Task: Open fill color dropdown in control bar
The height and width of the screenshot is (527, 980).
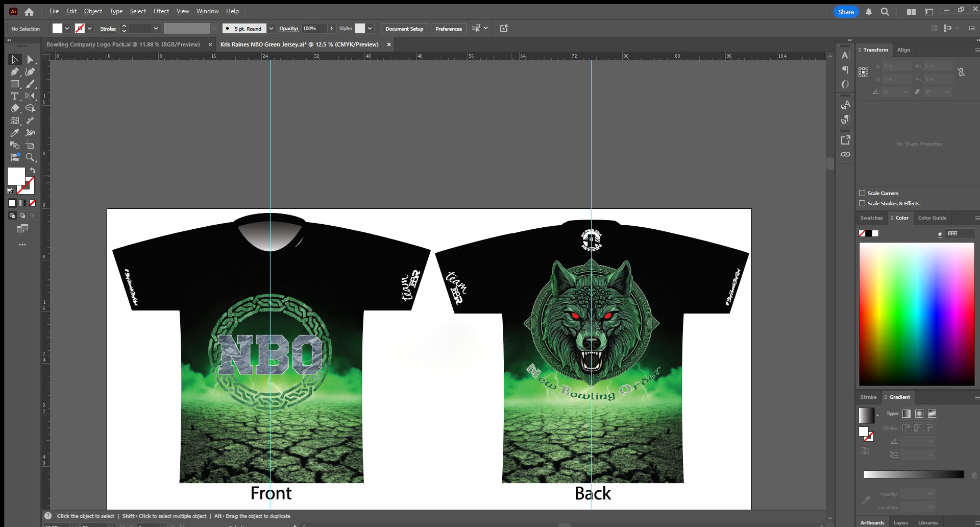Action: 67,29
